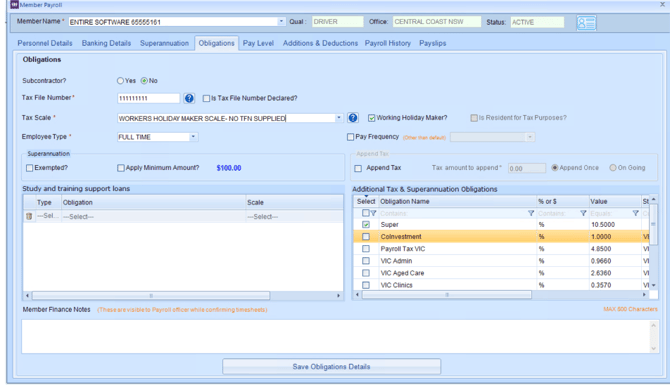Click Obligation Name column filter icon
Viewport: 670px width, 385px height.
click(531, 213)
